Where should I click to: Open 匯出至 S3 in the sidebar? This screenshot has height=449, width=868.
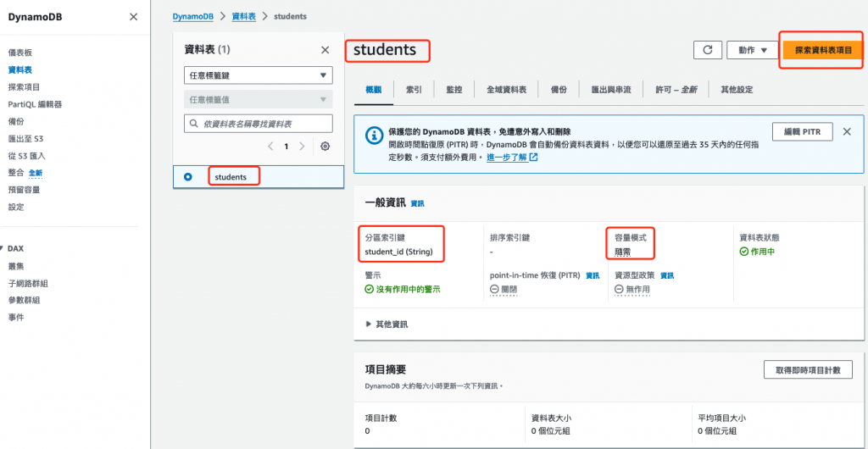[x=25, y=138]
